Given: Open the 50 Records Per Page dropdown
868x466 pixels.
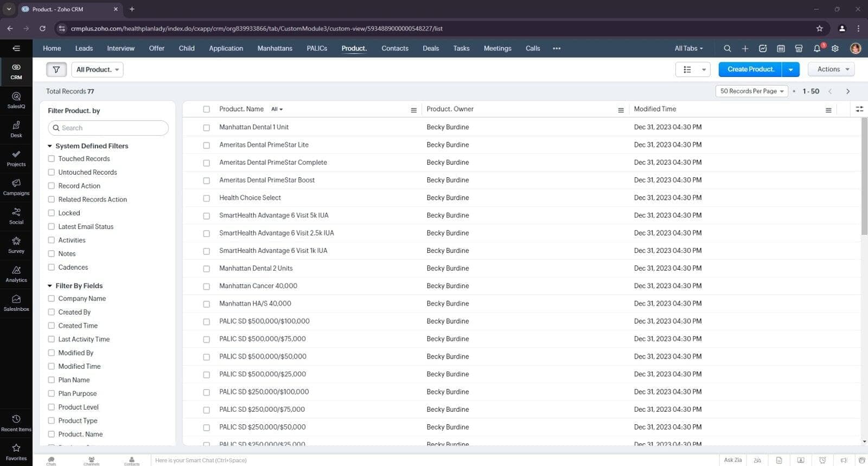Looking at the screenshot, I should point(751,91).
